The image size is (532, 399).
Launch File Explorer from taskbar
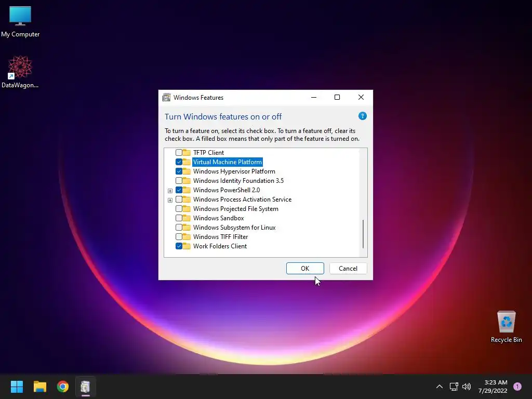(39, 387)
